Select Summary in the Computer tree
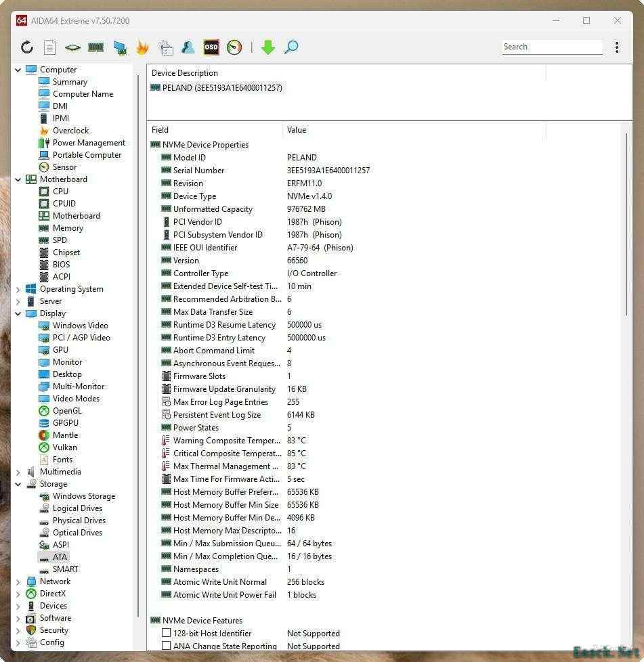Screen dimensions: 644x662 click(x=70, y=82)
